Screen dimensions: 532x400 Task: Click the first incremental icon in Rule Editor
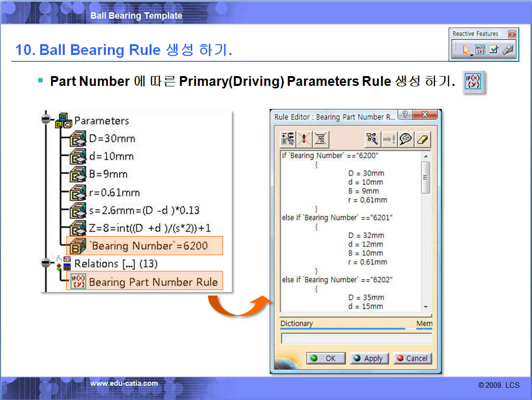click(x=287, y=139)
